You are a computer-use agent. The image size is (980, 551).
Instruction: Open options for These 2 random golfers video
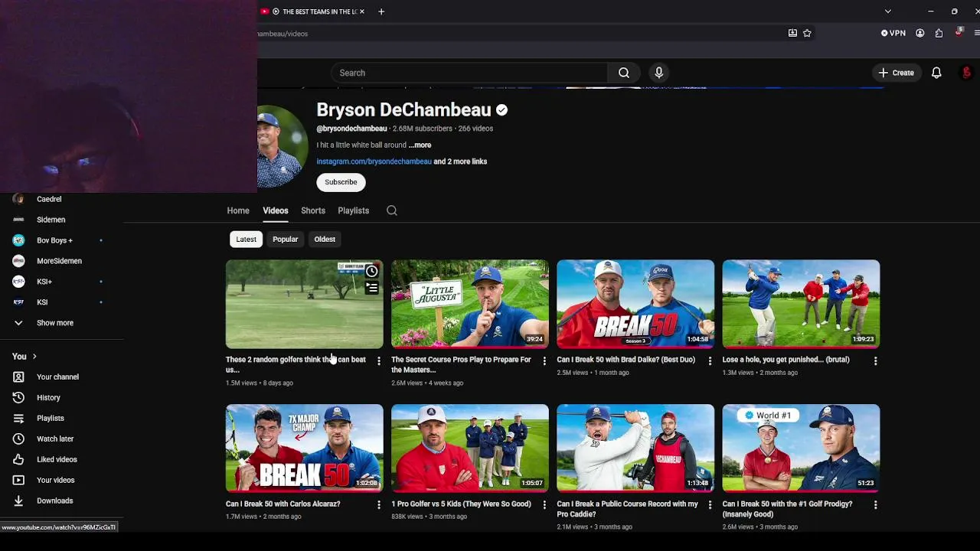(x=378, y=360)
